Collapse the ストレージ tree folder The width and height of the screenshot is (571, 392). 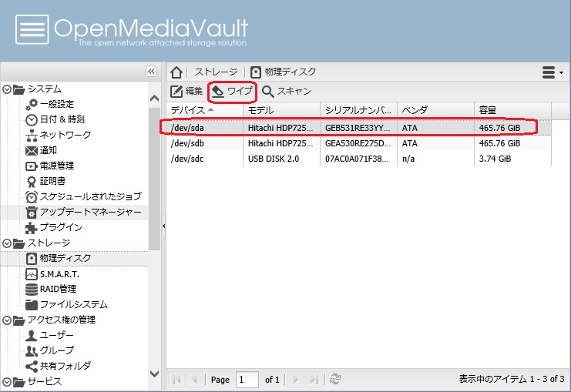[7, 243]
